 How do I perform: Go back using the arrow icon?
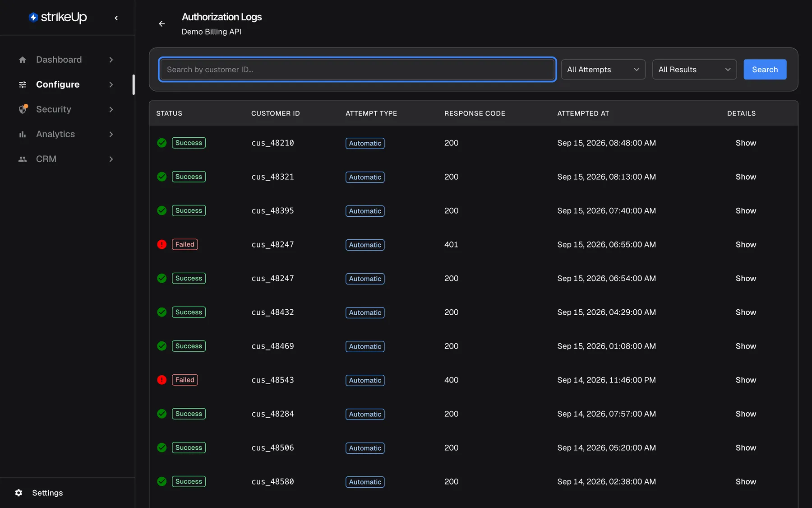[x=162, y=24]
